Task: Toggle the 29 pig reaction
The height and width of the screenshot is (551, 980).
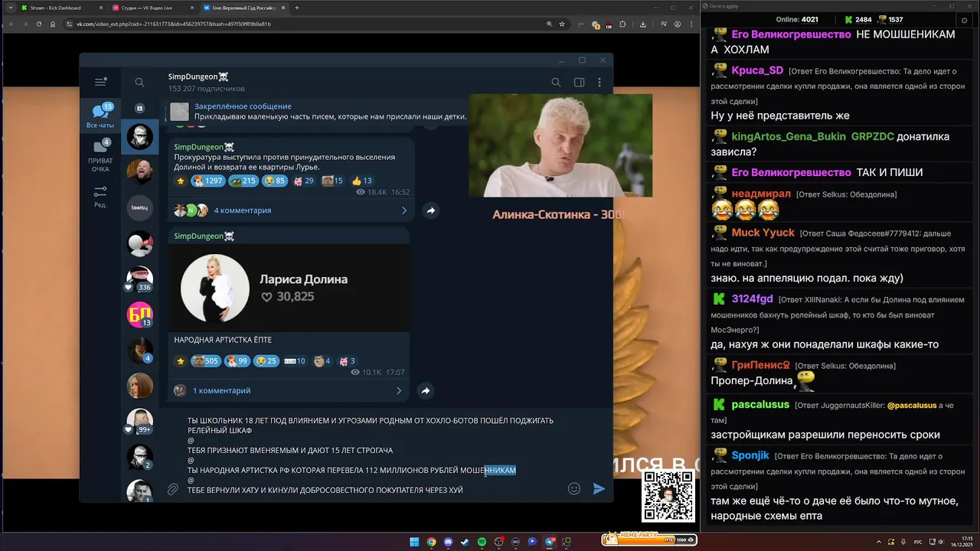Action: [303, 181]
